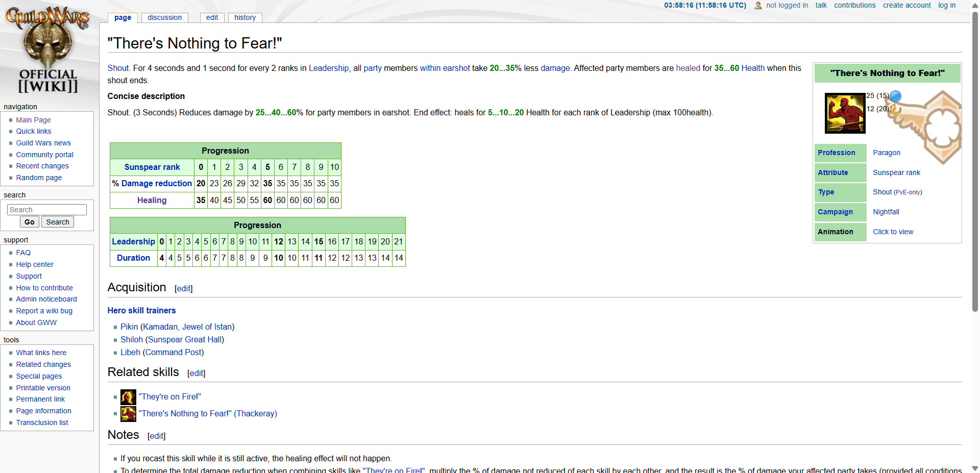The image size is (980, 473).
Task: Open Sunspear Great Hall link
Action: [185, 339]
